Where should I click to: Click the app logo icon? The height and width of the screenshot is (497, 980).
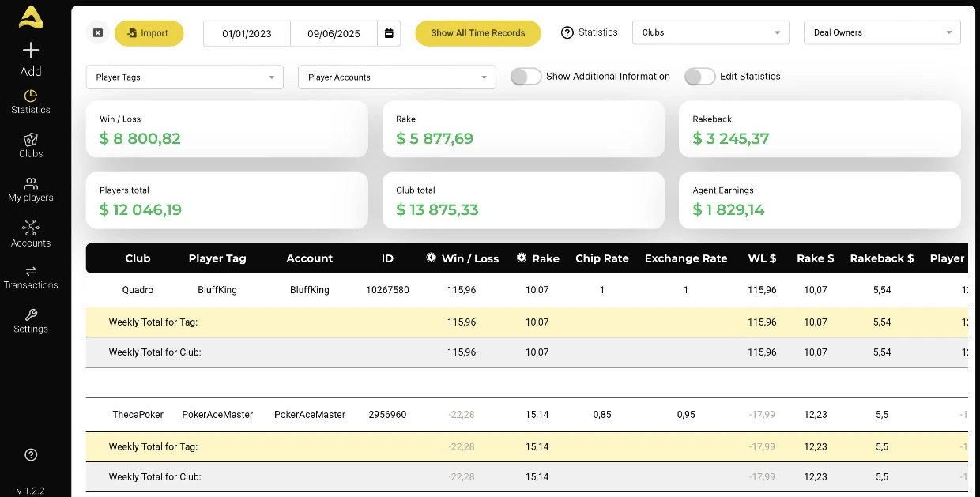pyautogui.click(x=31, y=17)
